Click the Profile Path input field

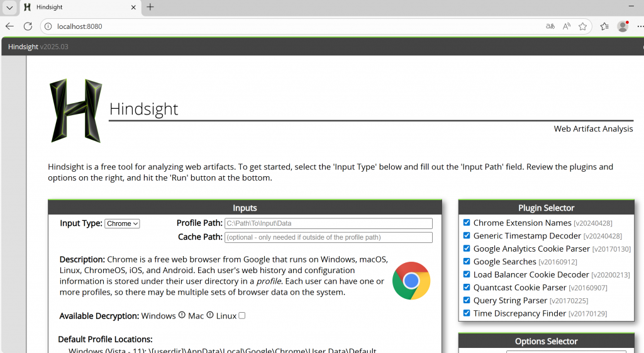pos(328,223)
